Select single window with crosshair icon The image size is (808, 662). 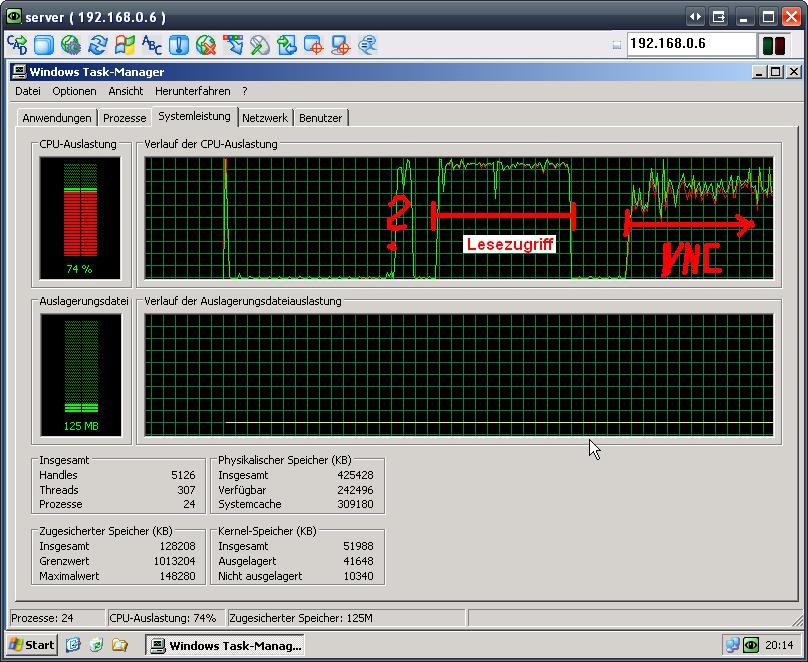click(313, 45)
